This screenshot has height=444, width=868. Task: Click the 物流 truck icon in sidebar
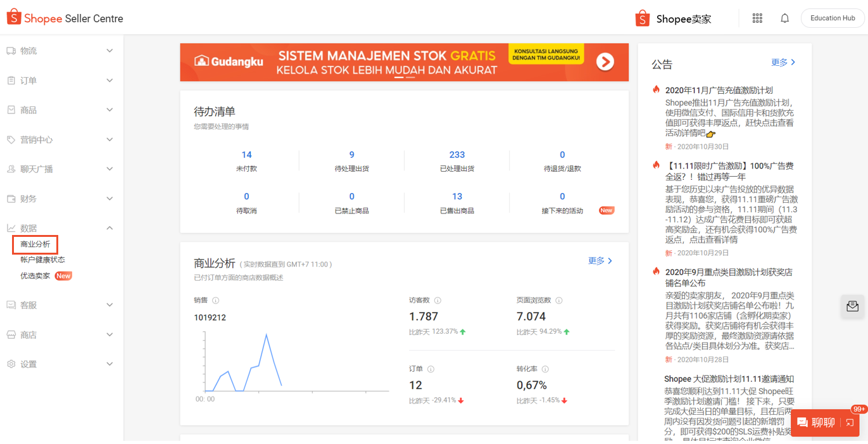11,51
